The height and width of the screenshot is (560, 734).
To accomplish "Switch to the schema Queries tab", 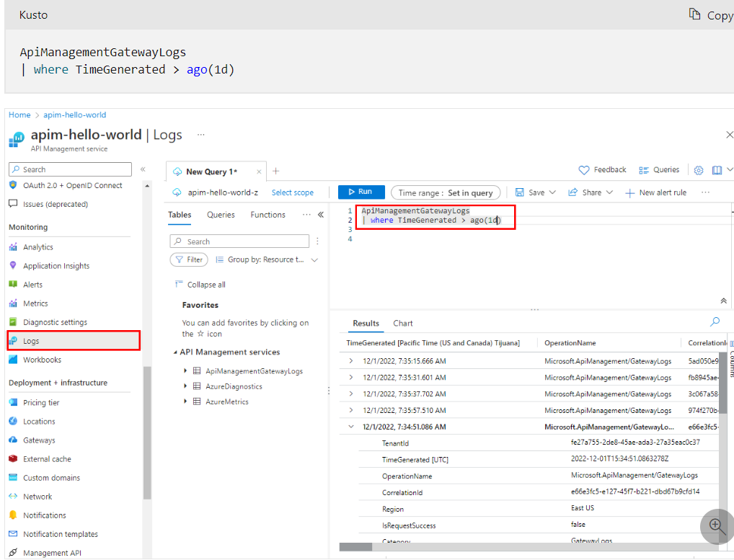I will pyautogui.click(x=221, y=215).
